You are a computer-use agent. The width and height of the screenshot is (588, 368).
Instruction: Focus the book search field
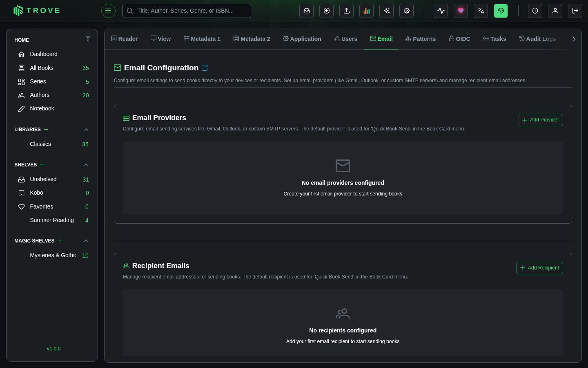pos(187,11)
